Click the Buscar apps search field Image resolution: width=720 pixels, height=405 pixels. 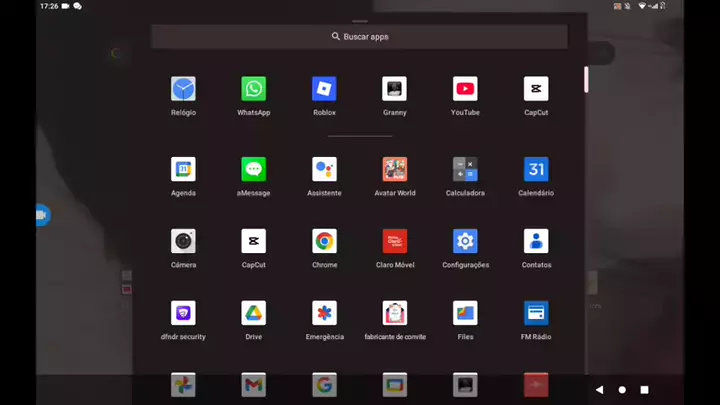pos(359,36)
